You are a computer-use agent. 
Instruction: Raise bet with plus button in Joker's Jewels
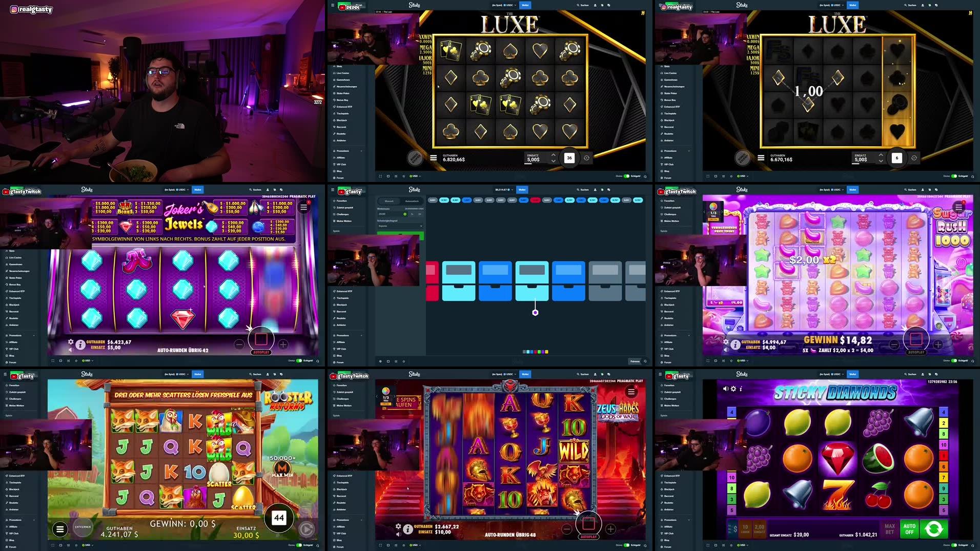point(283,344)
